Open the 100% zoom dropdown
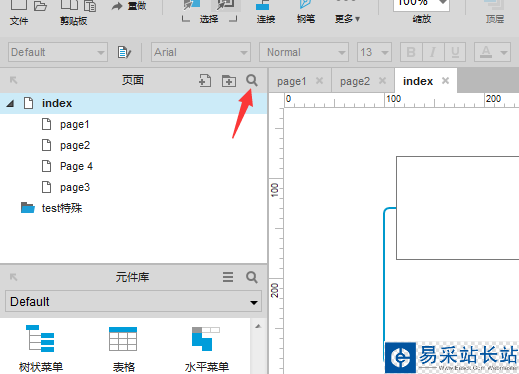Screen dimensions: 519x374 tap(443, 3)
